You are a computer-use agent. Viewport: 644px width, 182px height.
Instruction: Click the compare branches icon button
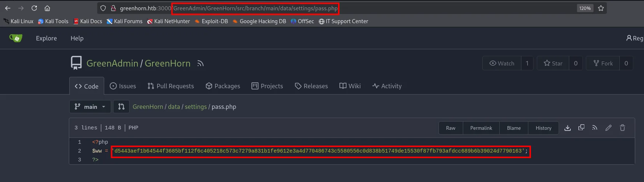[x=121, y=107]
